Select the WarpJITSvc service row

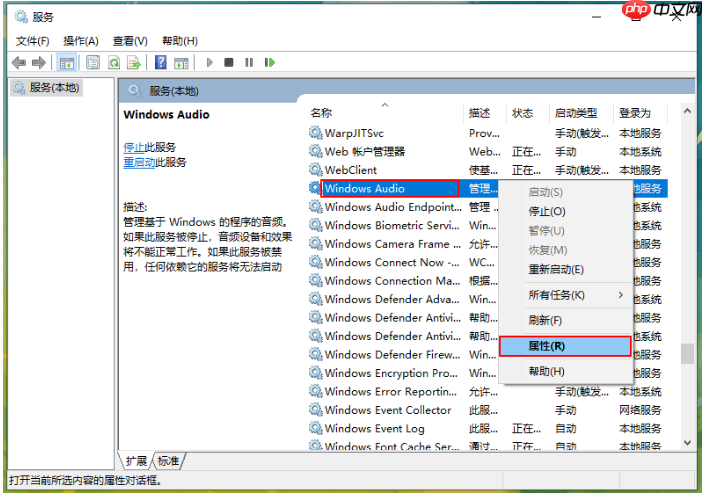(488, 133)
